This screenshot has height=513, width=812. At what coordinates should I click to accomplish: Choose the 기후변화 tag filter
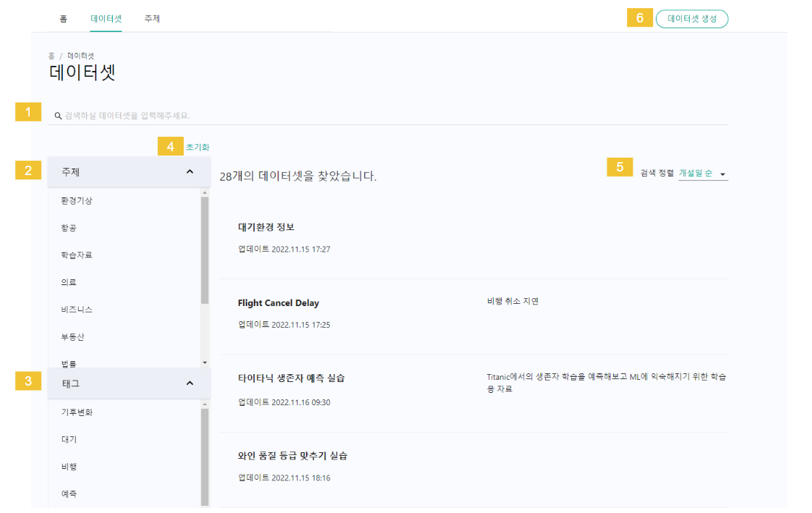point(77,412)
